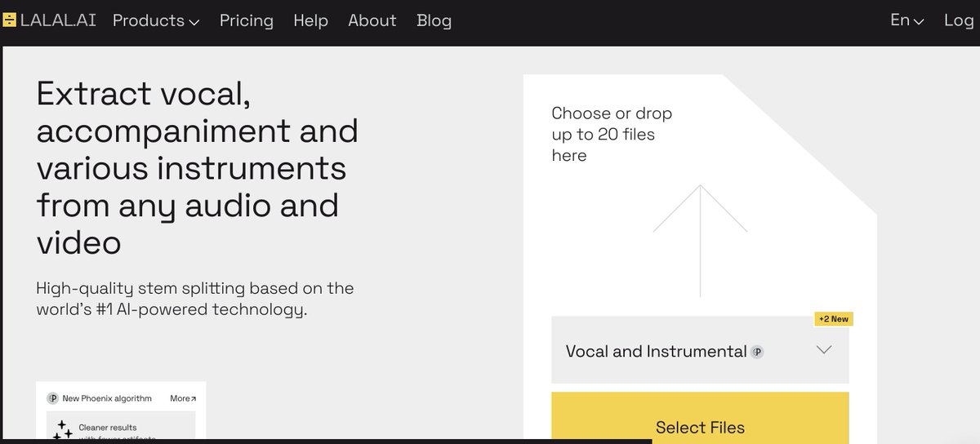Click the yellow LALAL.AI logo icon
Viewport: 980px width, 444px height.
10,20
